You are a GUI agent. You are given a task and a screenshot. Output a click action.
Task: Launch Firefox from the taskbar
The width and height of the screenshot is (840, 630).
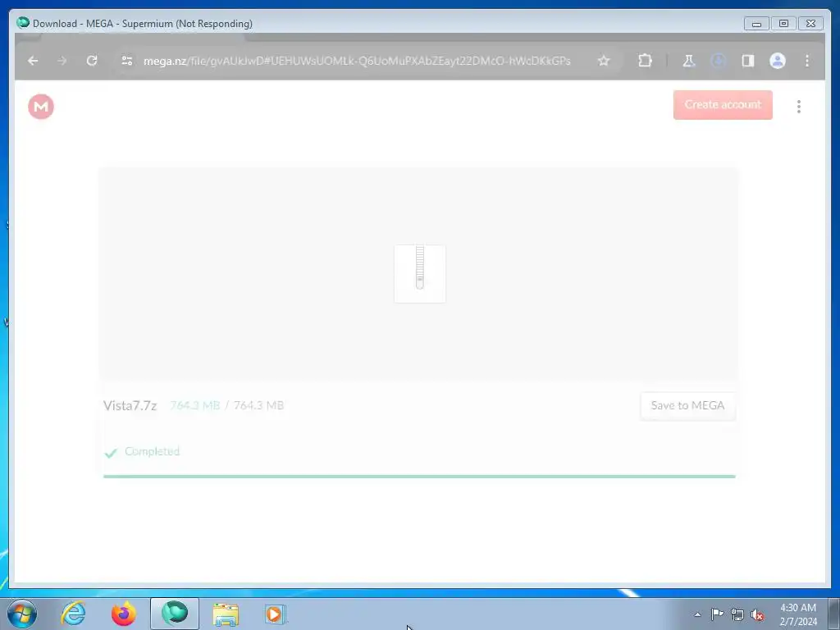(124, 614)
